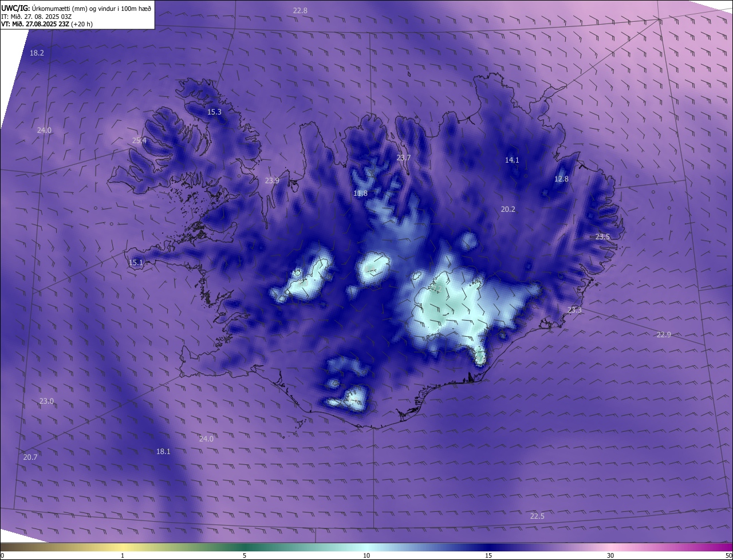Screen dimensions: 733x560
Task: Click the 12.8 value label
Action: (562, 179)
